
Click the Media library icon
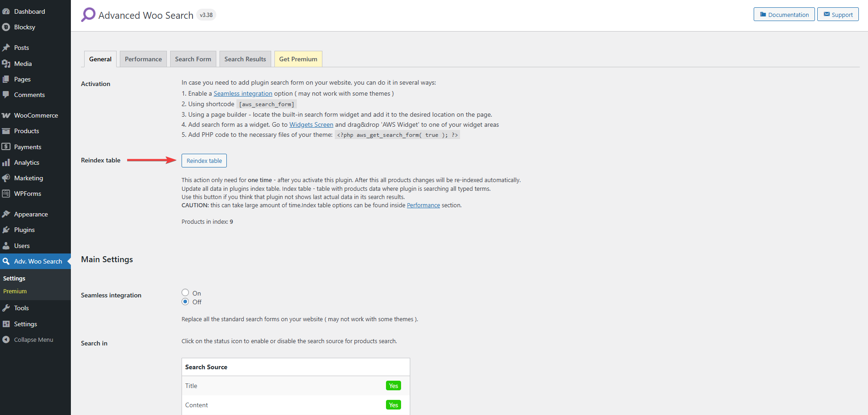(x=6, y=64)
